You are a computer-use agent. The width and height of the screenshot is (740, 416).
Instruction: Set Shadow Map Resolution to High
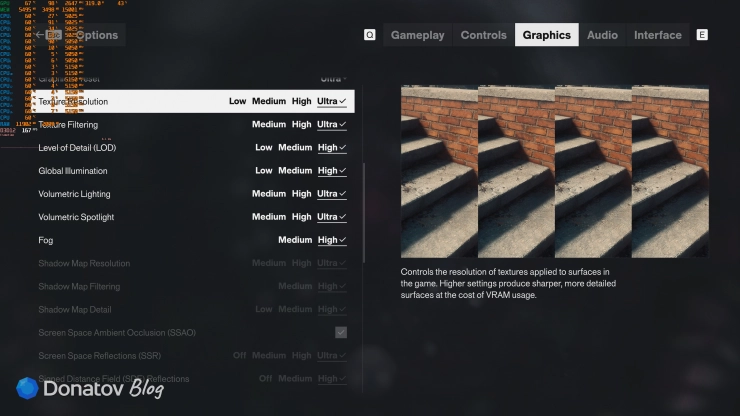click(x=301, y=263)
